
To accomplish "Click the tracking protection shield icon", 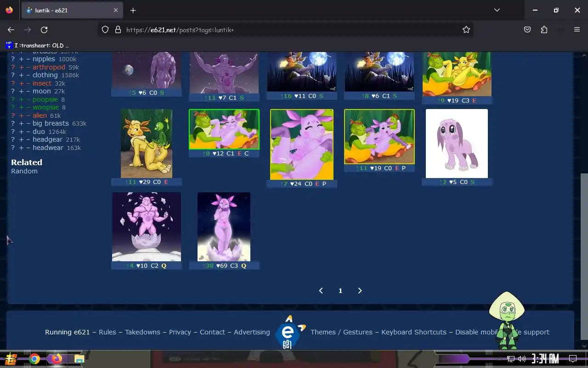I will click(x=105, y=29).
